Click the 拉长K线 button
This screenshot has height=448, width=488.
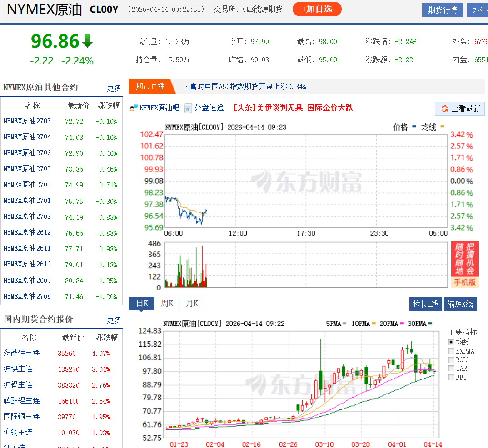click(425, 304)
